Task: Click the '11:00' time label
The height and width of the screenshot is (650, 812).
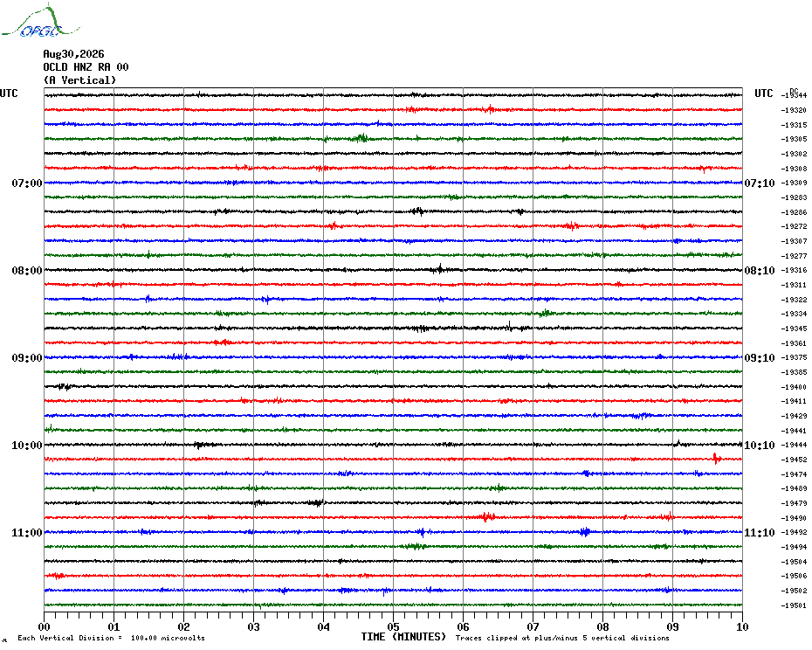Action: click(x=27, y=533)
